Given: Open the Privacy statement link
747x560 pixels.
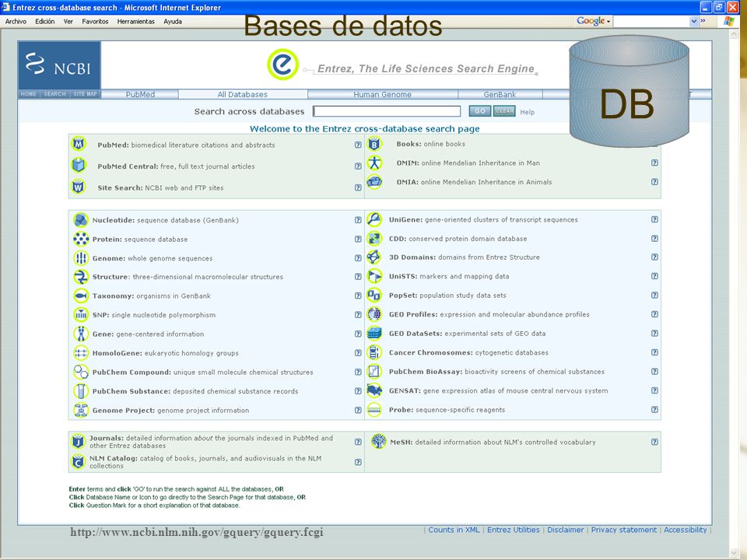Looking at the screenshot, I should 623,530.
